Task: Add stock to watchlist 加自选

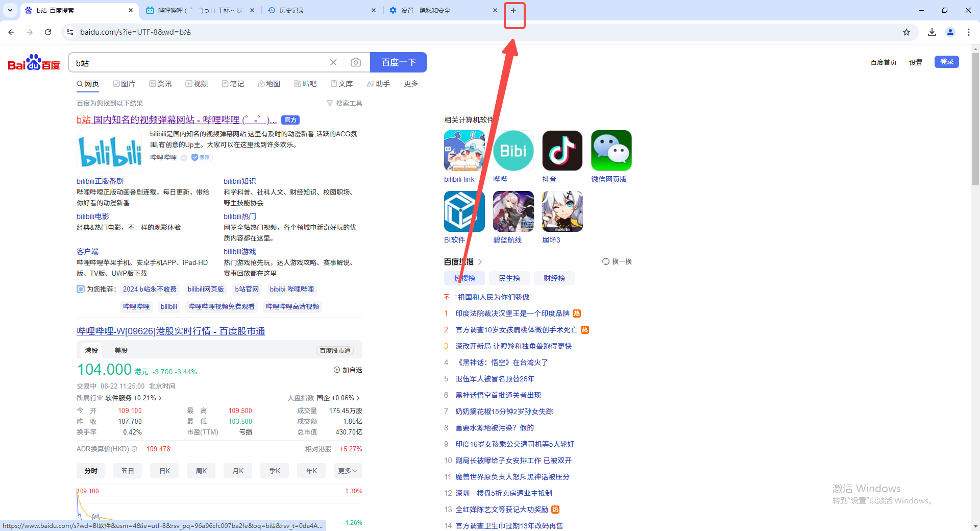Action: coord(348,370)
